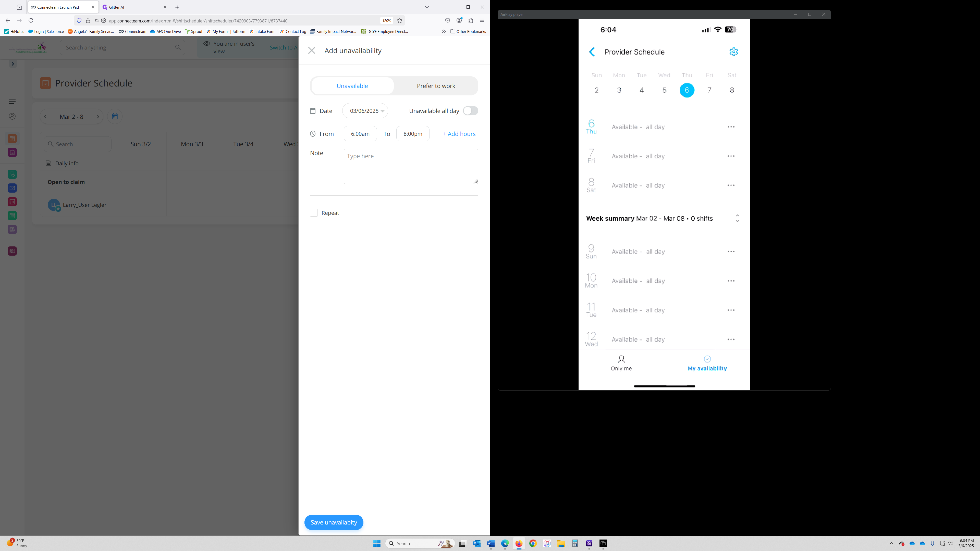Open Outlook from taskbar
Screen dimensions: 980x551
pos(477,543)
